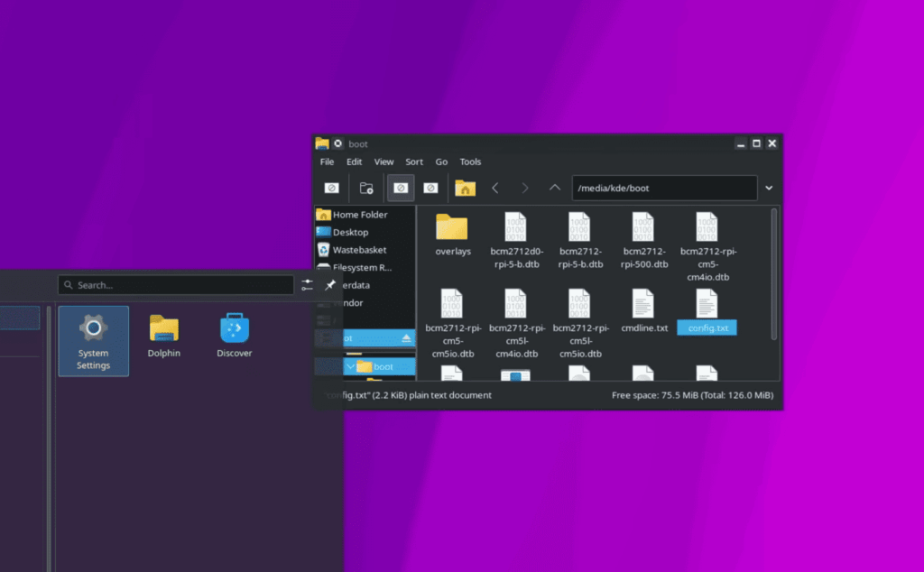Pin the application launcher open
Screen dimensions: 924x572
[x=331, y=284]
